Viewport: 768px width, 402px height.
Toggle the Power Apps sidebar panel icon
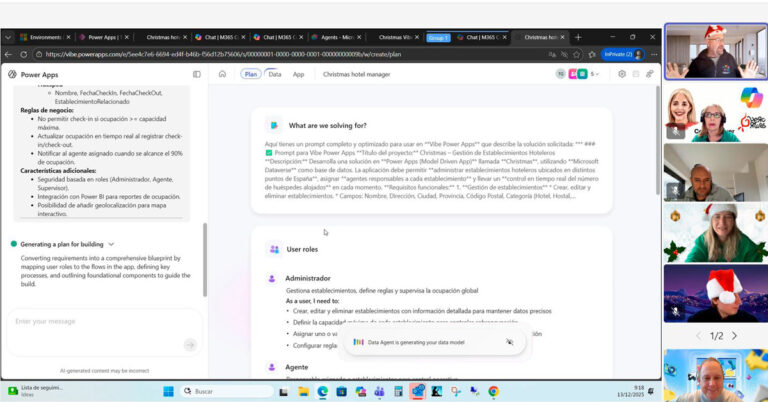[196, 74]
